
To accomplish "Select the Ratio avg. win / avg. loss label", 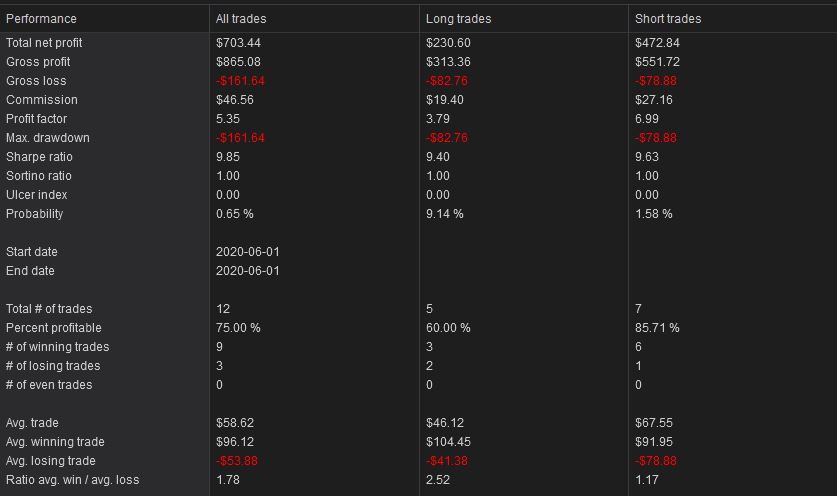I will click(73, 479).
